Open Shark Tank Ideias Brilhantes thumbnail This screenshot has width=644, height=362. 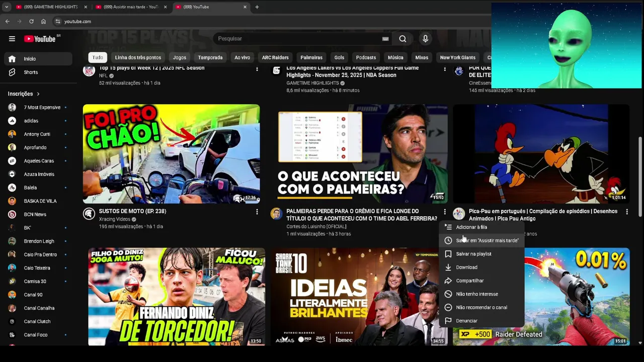pos(359,297)
